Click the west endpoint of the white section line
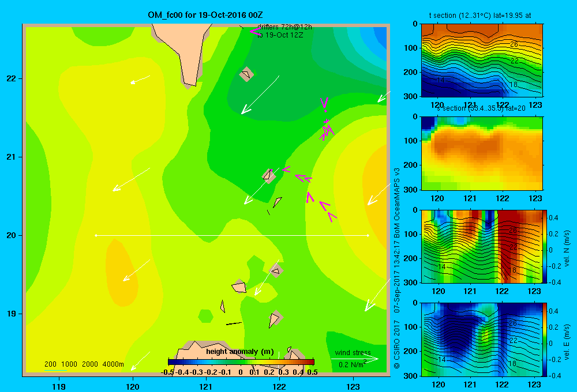 tap(96, 235)
